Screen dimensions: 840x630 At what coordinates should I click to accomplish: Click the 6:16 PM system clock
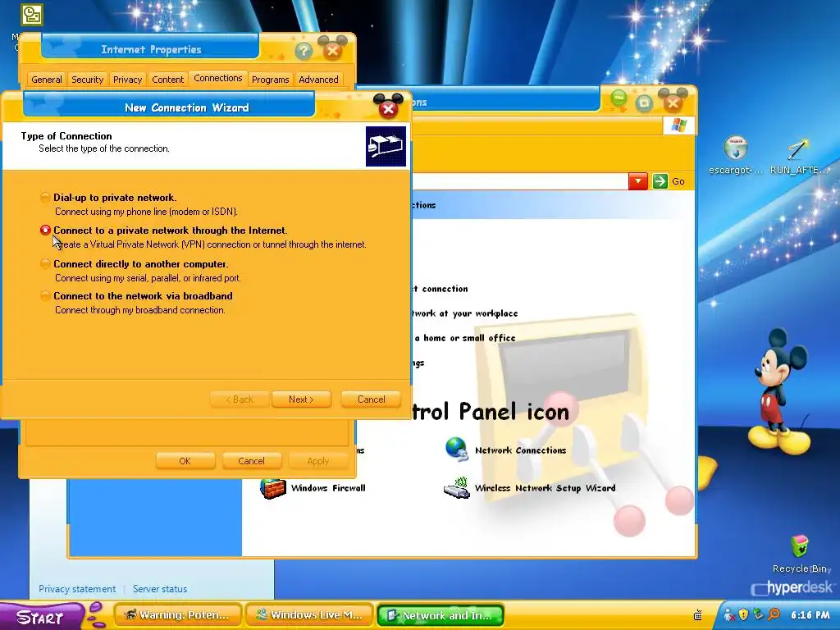(x=810, y=615)
